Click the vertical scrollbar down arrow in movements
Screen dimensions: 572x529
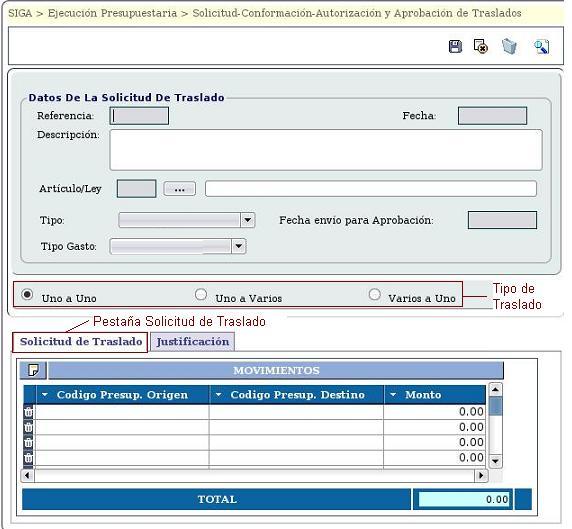[495, 461]
